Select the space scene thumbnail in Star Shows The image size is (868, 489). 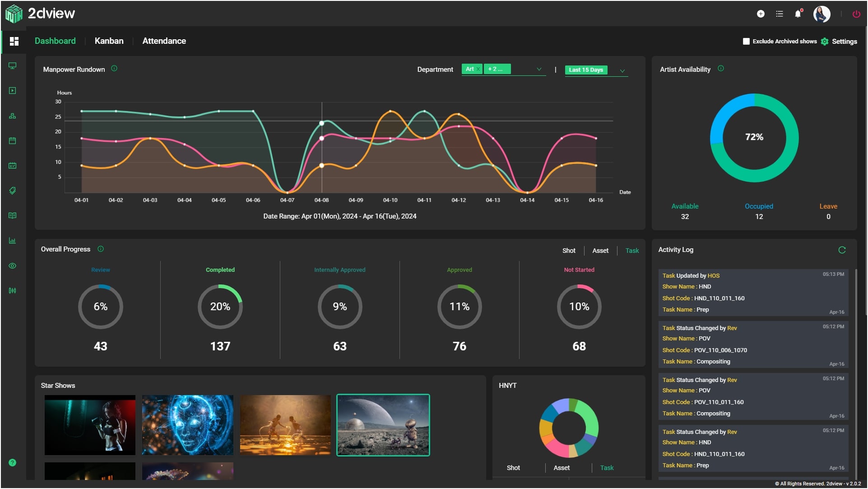(383, 424)
